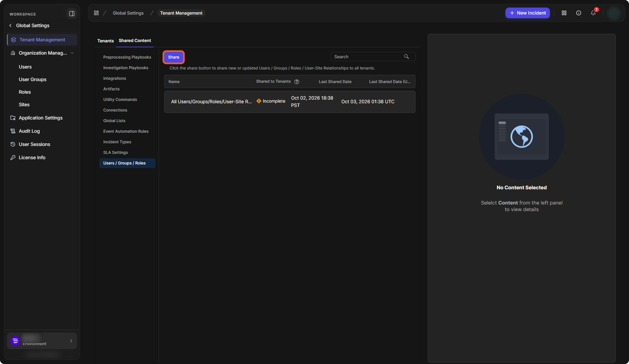Open User Sessions in sidebar
This screenshot has height=364, width=629.
pos(34,144)
